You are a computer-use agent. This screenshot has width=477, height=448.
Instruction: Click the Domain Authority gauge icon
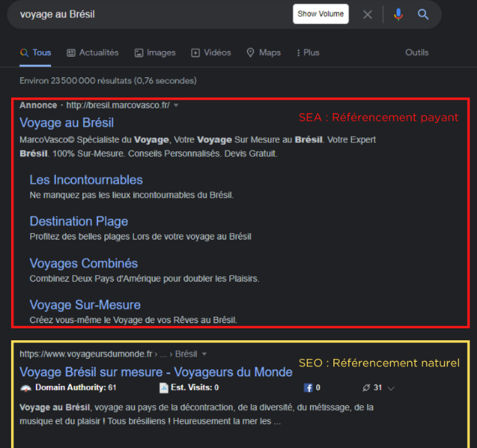tap(26, 388)
